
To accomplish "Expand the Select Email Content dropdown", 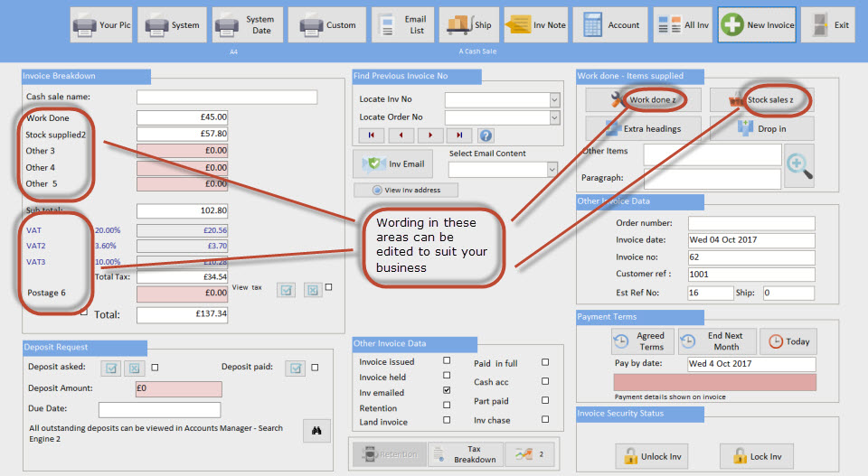I will click(x=551, y=170).
